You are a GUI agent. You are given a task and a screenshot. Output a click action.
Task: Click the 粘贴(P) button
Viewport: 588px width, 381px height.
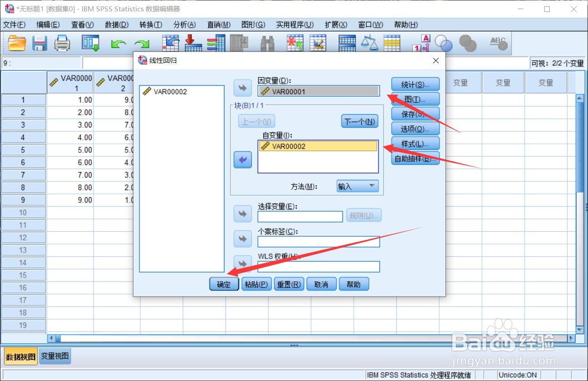[256, 284]
